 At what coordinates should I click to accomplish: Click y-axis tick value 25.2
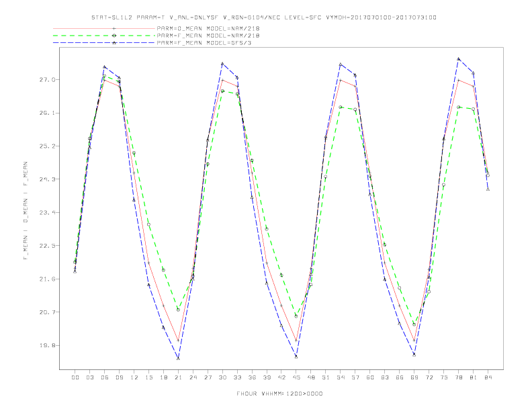(x=47, y=146)
